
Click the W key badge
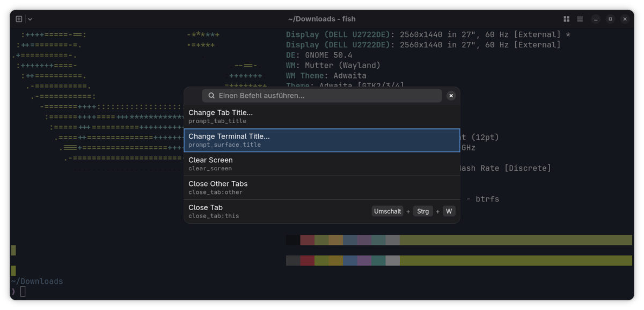pos(449,211)
